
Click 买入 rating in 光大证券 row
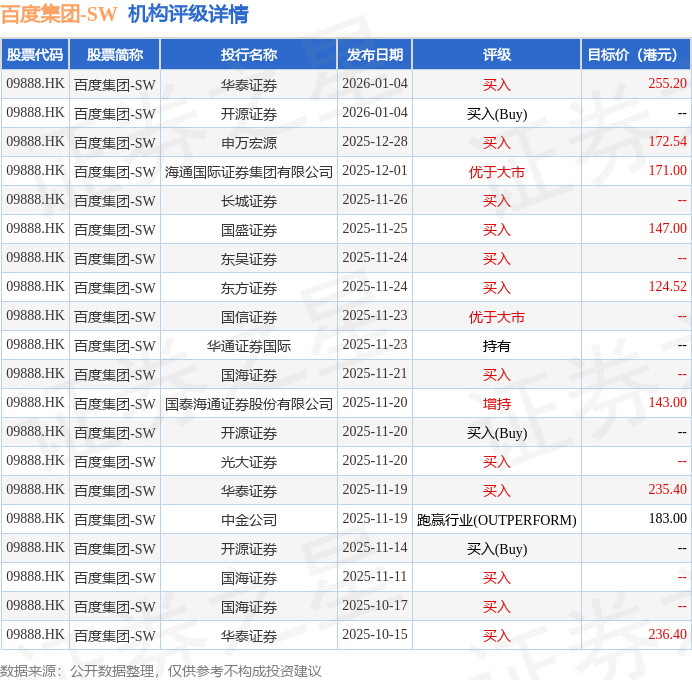click(496, 462)
